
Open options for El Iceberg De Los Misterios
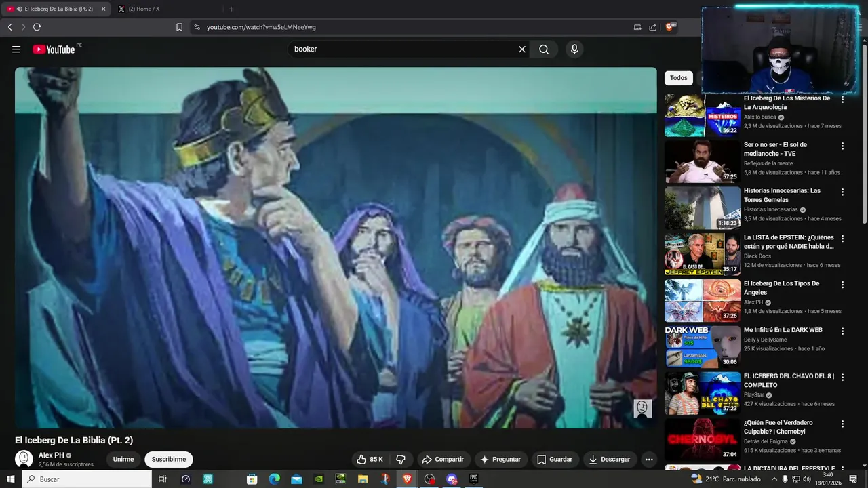[842, 99]
